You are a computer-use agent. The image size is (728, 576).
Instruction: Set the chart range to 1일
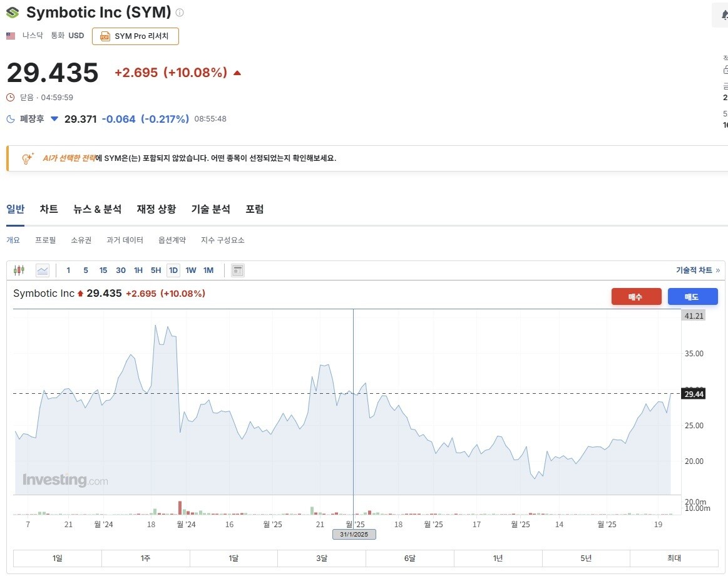click(57, 558)
